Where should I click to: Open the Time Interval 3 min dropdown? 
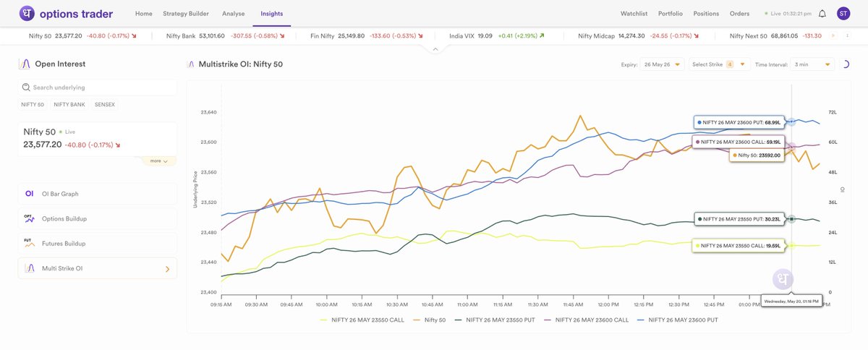click(x=812, y=64)
